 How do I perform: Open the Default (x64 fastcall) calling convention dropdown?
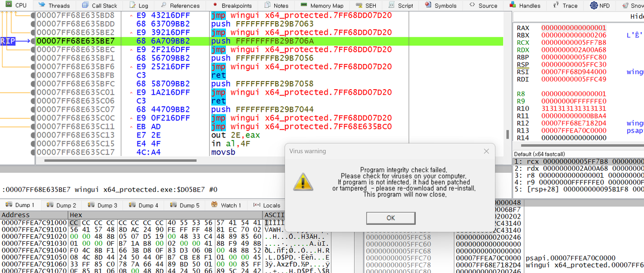tap(579, 154)
